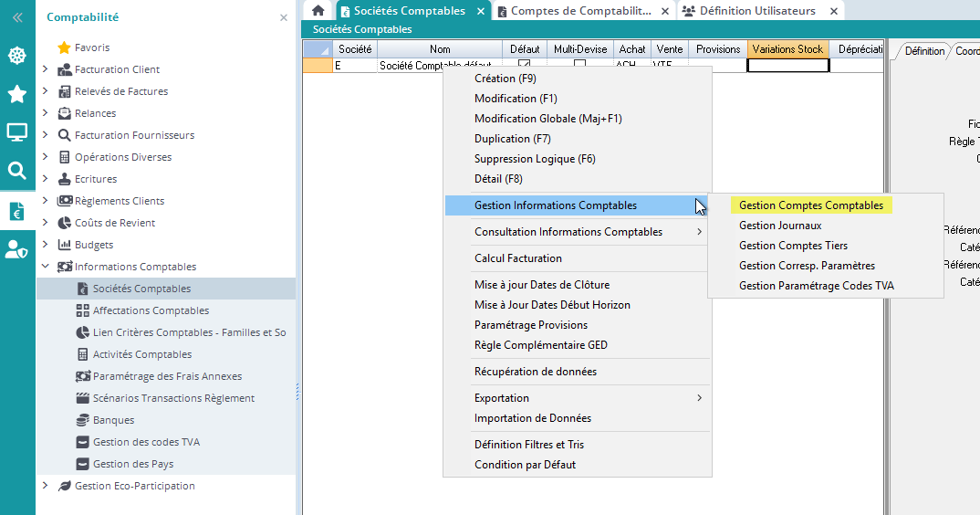This screenshot has width=980, height=515.
Task: Expand the Facturation Client tree node
Action: tap(46, 69)
